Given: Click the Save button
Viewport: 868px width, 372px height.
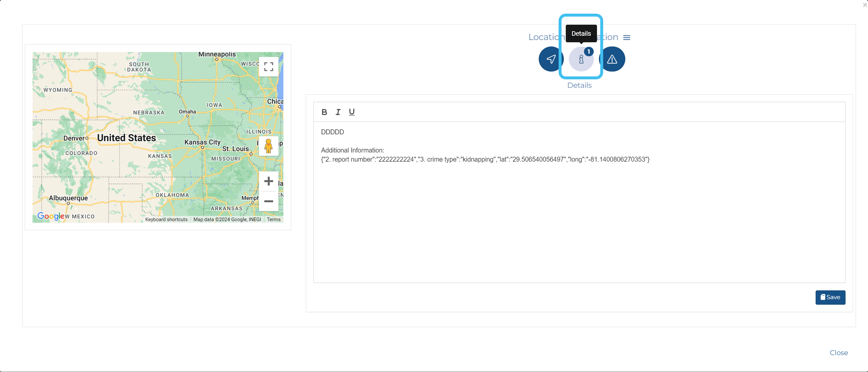Looking at the screenshot, I should (x=830, y=297).
